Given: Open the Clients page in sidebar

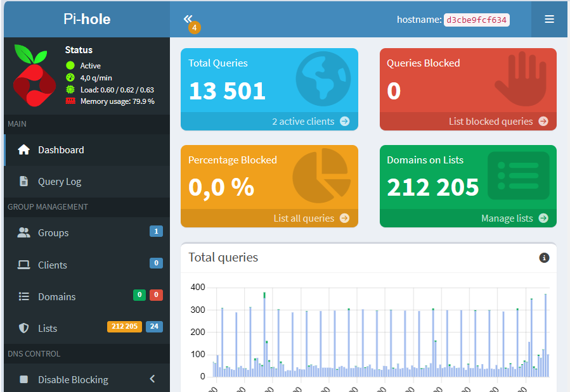Looking at the screenshot, I should (x=52, y=265).
